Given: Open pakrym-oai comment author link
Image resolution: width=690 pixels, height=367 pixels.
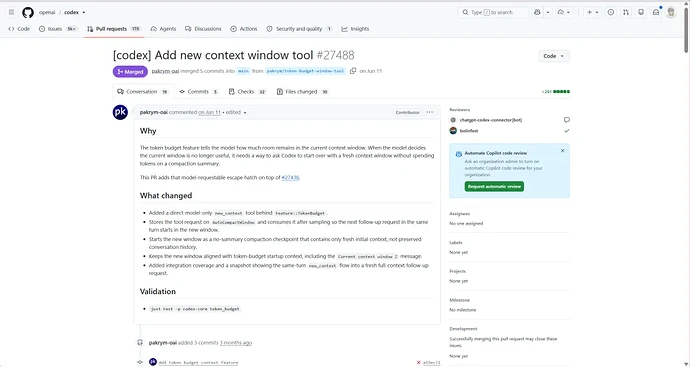Looking at the screenshot, I should [154, 112].
